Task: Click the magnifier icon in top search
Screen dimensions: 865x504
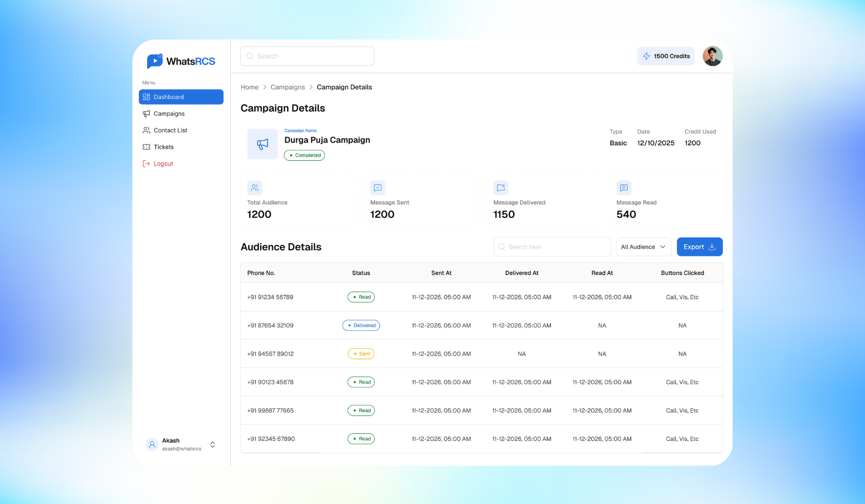Action: click(250, 56)
